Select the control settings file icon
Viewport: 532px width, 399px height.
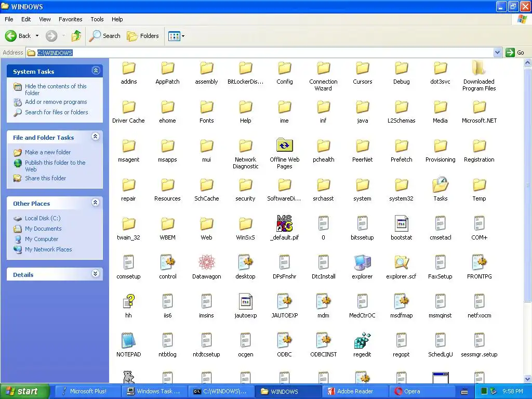[x=167, y=262]
